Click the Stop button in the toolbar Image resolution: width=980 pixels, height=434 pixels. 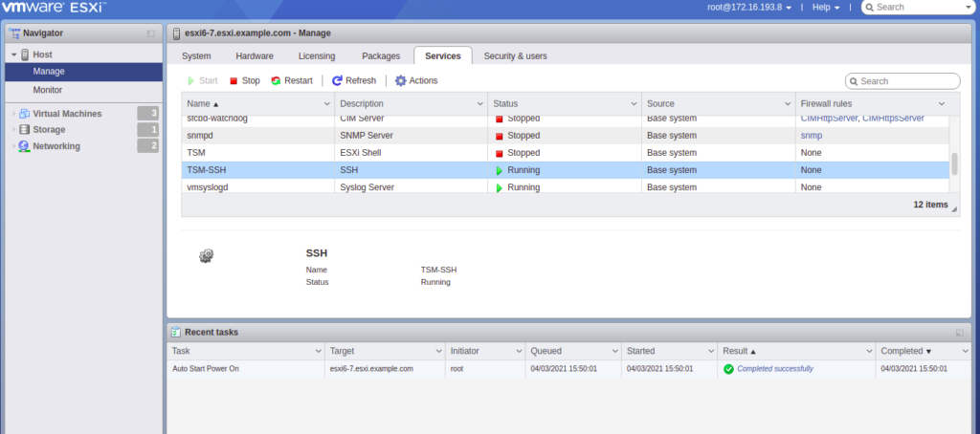click(x=245, y=80)
